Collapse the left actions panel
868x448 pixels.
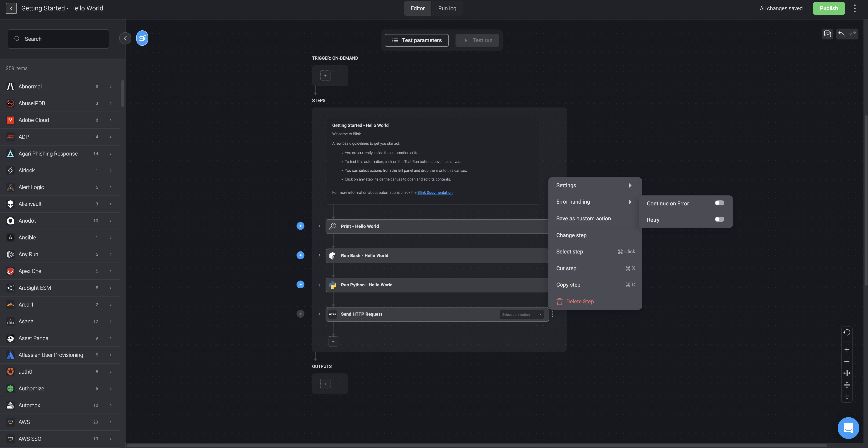(x=125, y=38)
